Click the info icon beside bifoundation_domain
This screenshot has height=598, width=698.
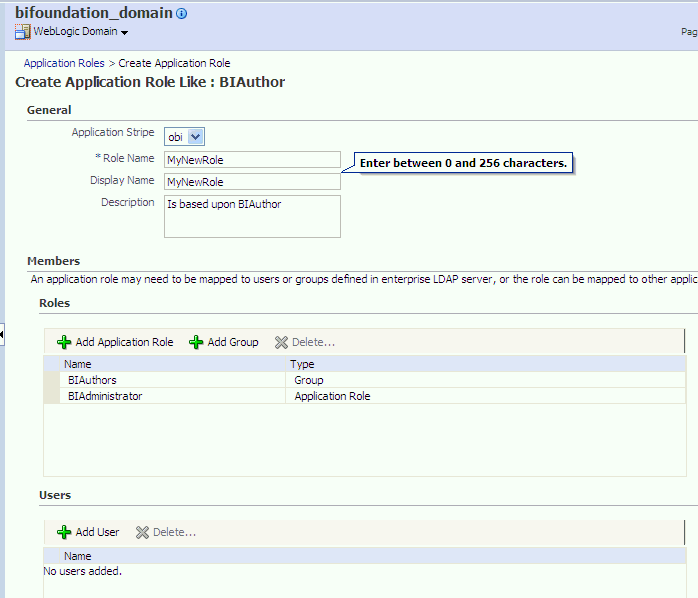pyautogui.click(x=182, y=14)
